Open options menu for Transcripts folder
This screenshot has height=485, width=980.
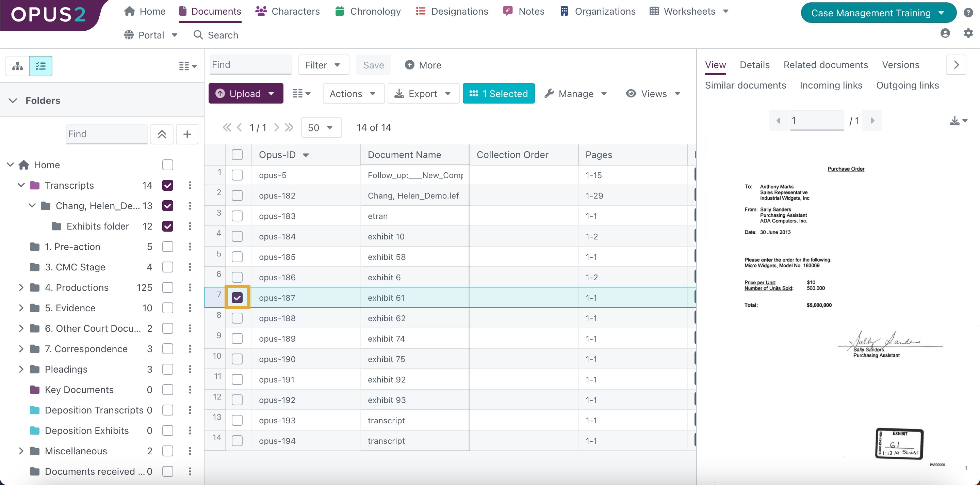click(x=190, y=185)
